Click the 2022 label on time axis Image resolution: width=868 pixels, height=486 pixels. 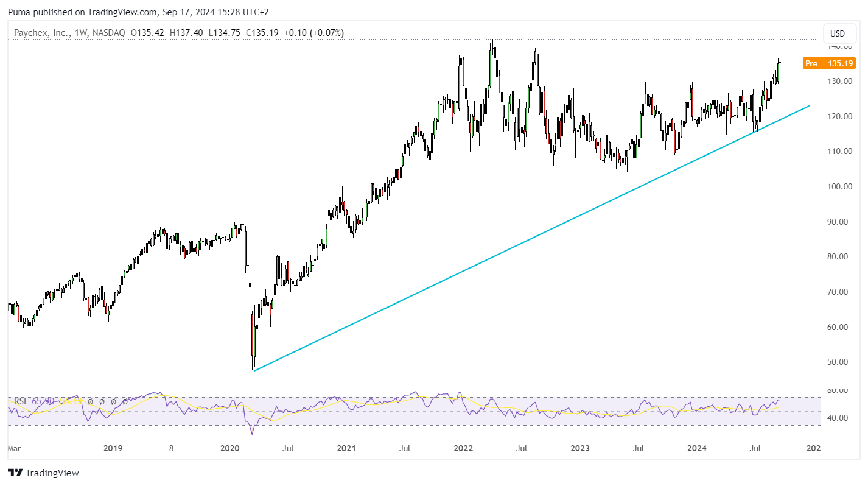click(x=463, y=449)
